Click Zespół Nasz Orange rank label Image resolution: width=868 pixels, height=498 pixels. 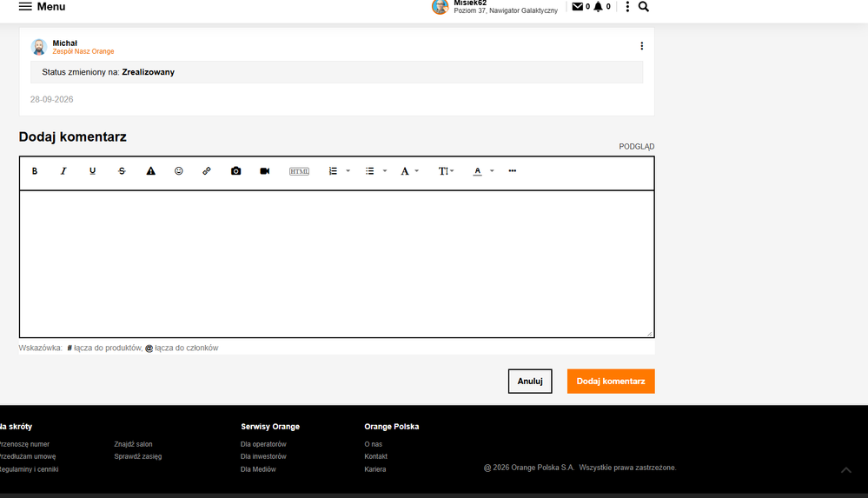coord(83,51)
